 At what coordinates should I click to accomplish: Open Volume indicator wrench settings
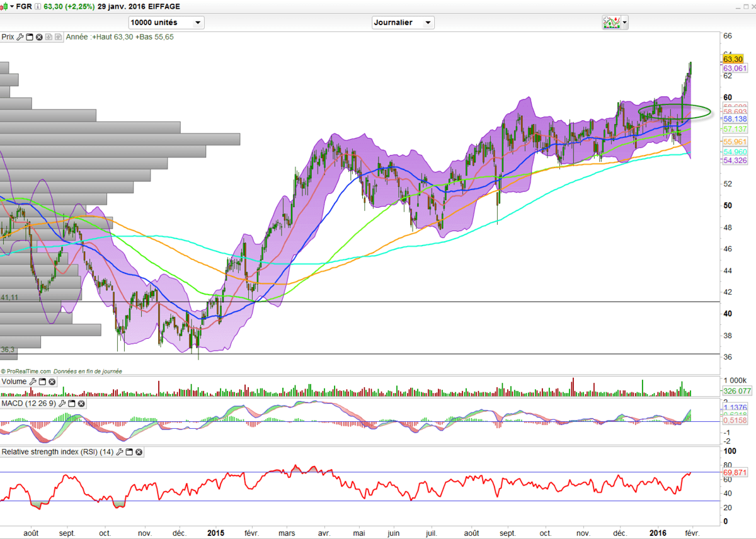pyautogui.click(x=33, y=382)
